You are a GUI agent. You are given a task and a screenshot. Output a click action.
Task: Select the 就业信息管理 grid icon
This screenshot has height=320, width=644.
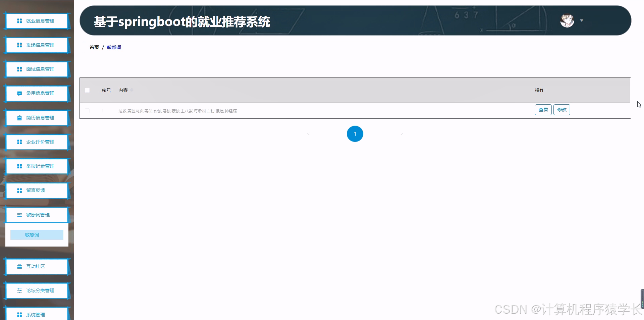point(19,20)
